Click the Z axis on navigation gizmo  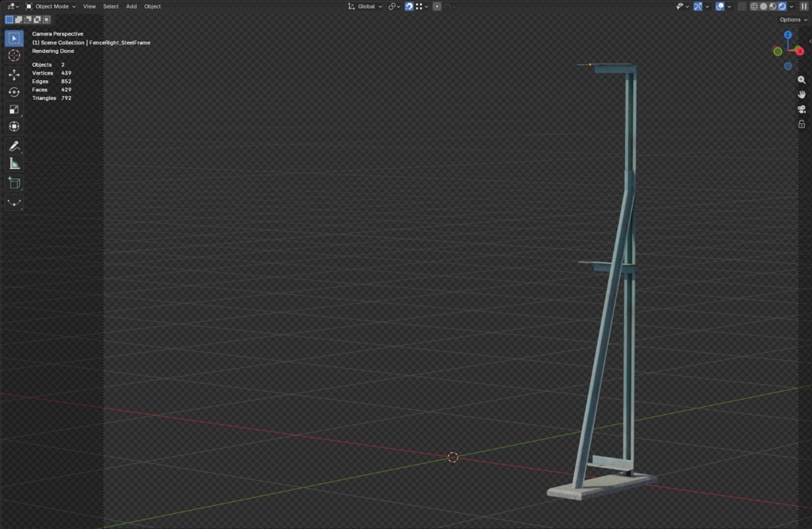[787, 35]
